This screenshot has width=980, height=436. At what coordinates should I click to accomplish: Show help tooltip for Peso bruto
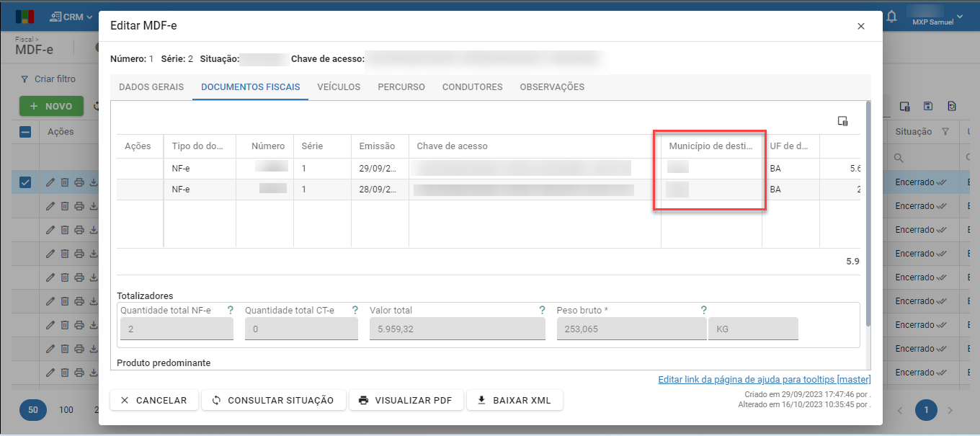tap(704, 310)
